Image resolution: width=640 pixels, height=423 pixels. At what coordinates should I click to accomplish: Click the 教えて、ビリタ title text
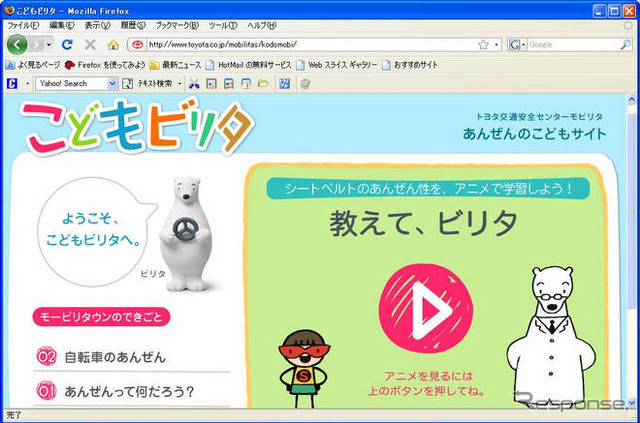coord(423,223)
